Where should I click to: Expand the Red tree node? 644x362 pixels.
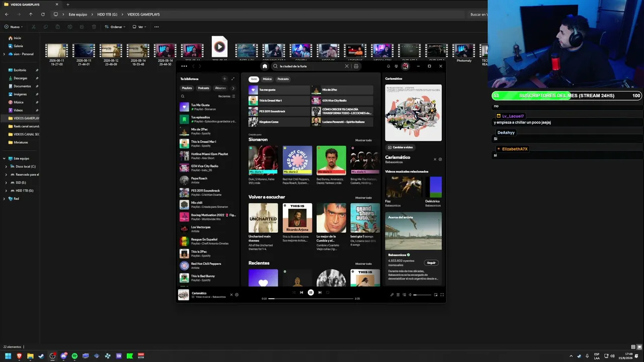(x=4, y=199)
